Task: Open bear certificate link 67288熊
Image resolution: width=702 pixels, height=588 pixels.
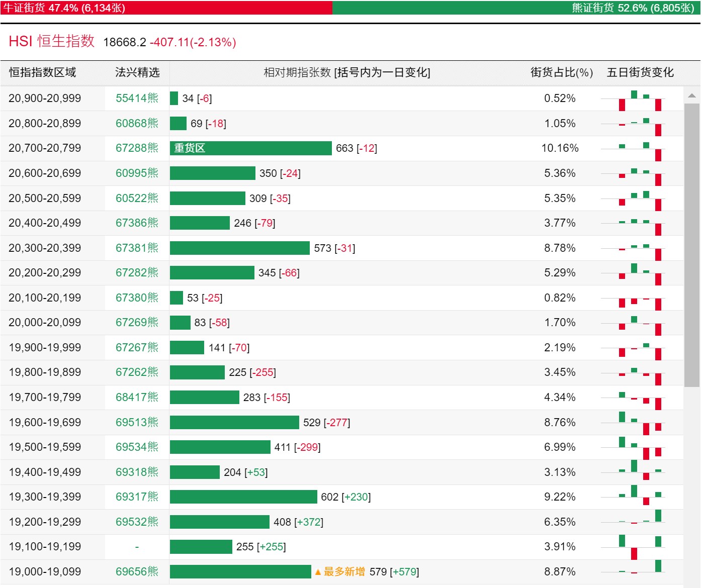Action: point(137,148)
